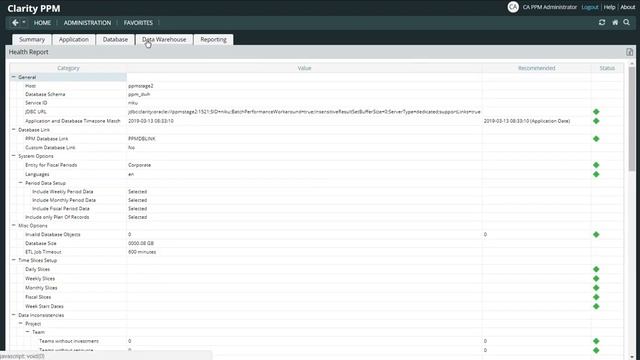The height and width of the screenshot is (360, 640).
Task: Open the search magnifier icon
Action: (x=627, y=22)
